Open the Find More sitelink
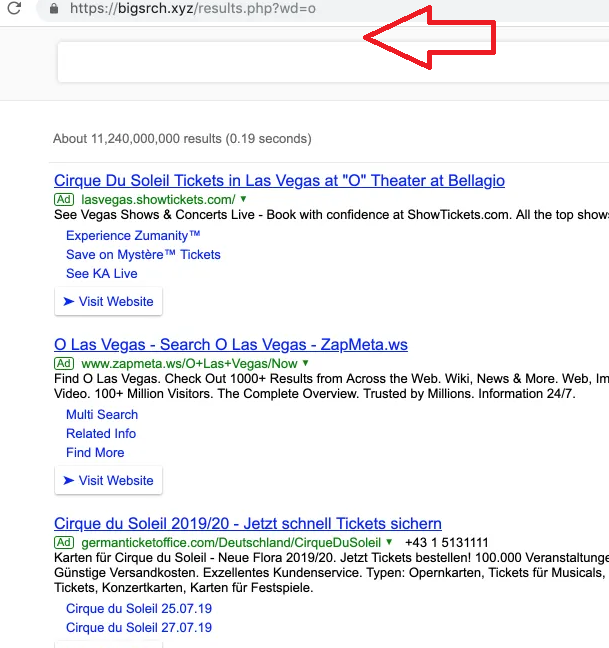The height and width of the screenshot is (648, 609). (95, 453)
